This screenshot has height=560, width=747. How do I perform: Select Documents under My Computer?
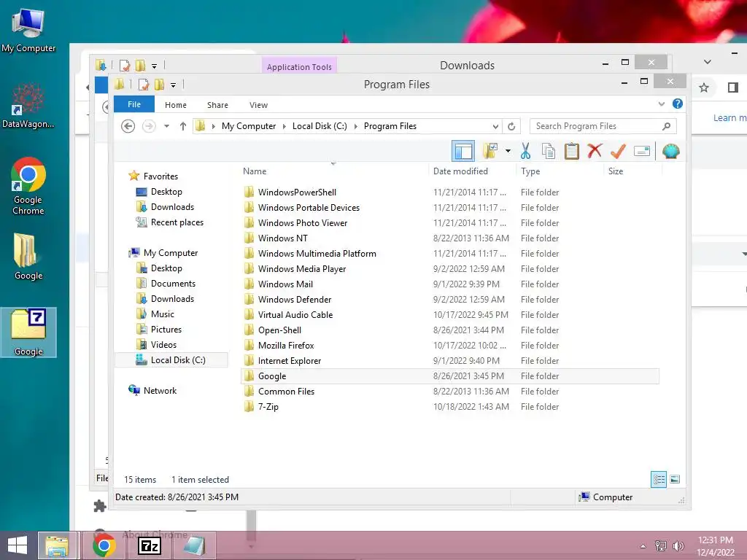pyautogui.click(x=173, y=284)
